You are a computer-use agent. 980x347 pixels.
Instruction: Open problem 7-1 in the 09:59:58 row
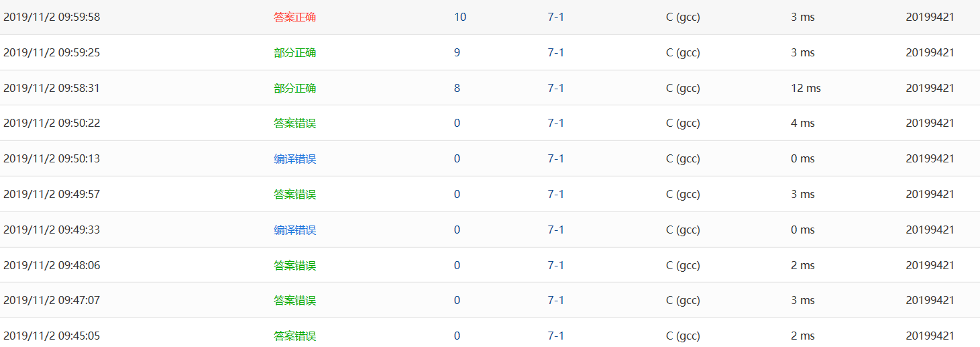click(555, 17)
